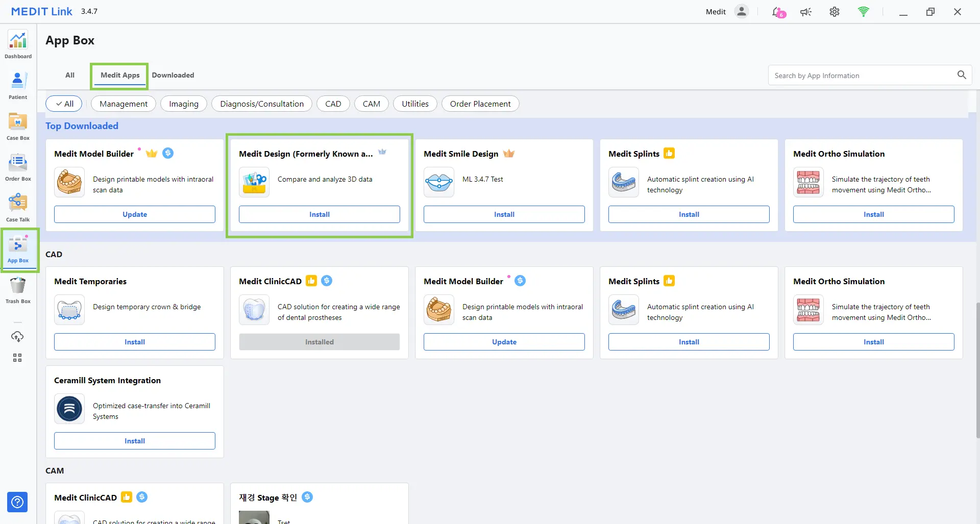Select the Utilities filter chip

(x=415, y=104)
